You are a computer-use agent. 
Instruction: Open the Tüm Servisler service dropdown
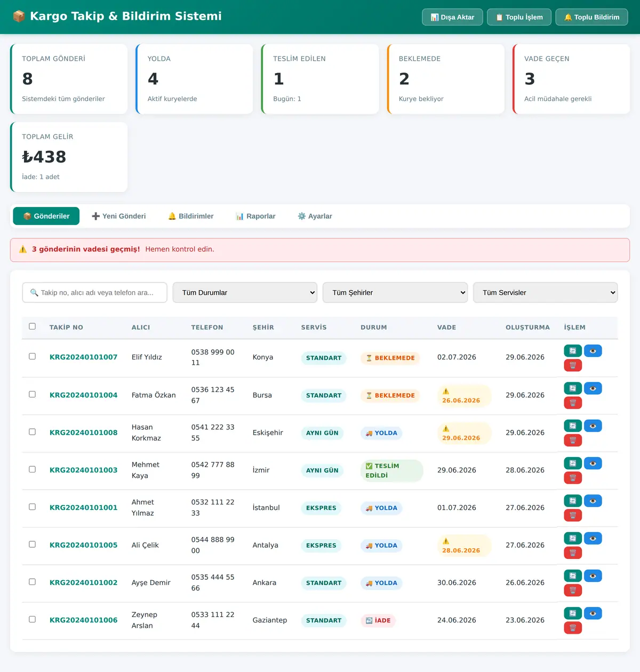tap(546, 292)
